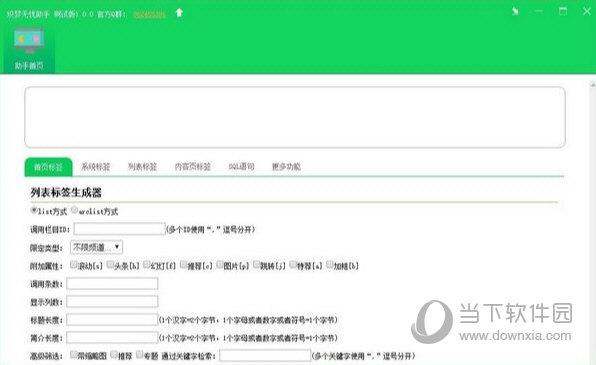This screenshot has height=365, width=596.
Task: Open the 更多功能 tab
Action: (x=286, y=167)
